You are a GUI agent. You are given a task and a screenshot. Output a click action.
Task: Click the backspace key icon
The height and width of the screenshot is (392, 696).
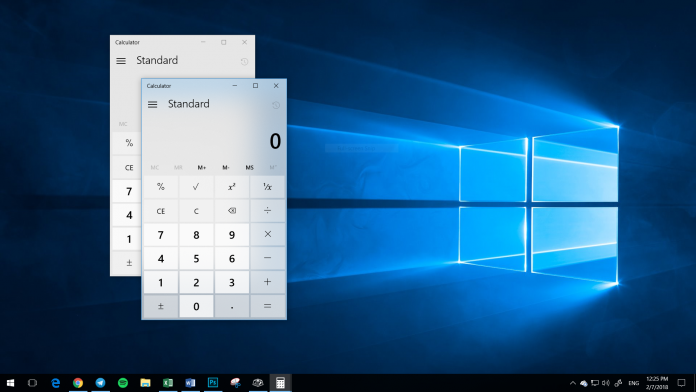(x=232, y=211)
